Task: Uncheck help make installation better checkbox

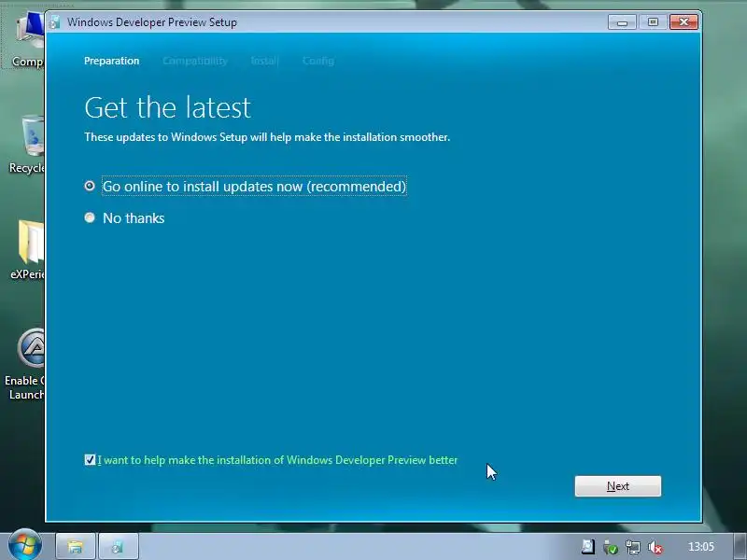Action: 90,459
